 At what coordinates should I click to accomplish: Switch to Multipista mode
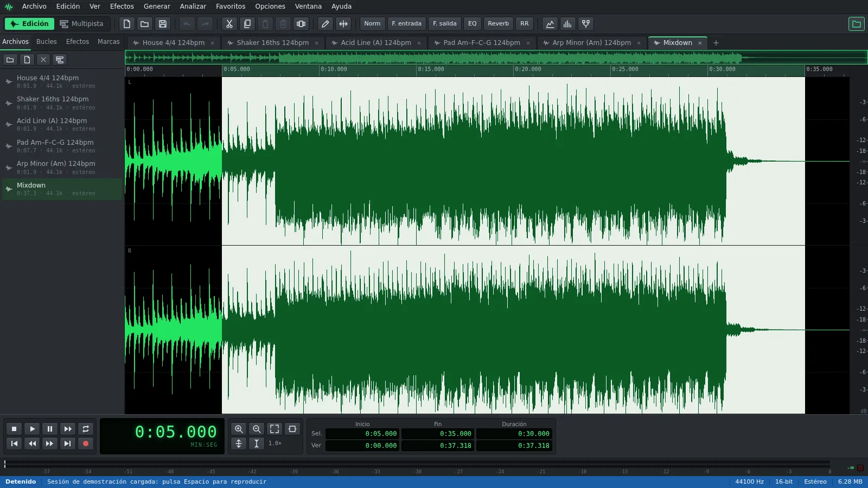pos(81,24)
